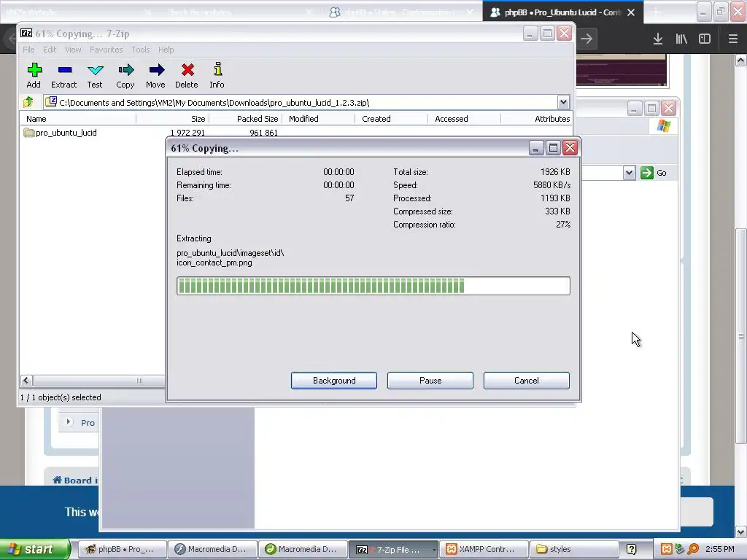
Task: Sort by the Accessed column header
Action: [x=464, y=119]
